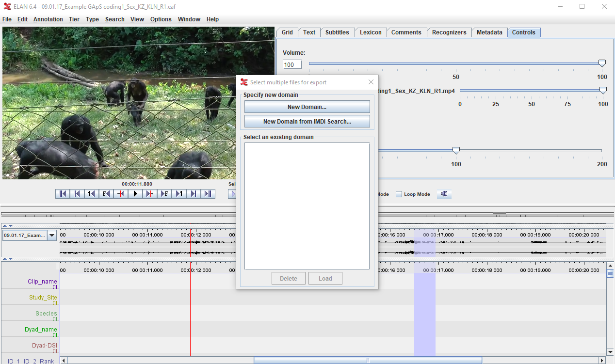Select the Clip_name tier label
This screenshot has width=615, height=364.
click(42, 282)
